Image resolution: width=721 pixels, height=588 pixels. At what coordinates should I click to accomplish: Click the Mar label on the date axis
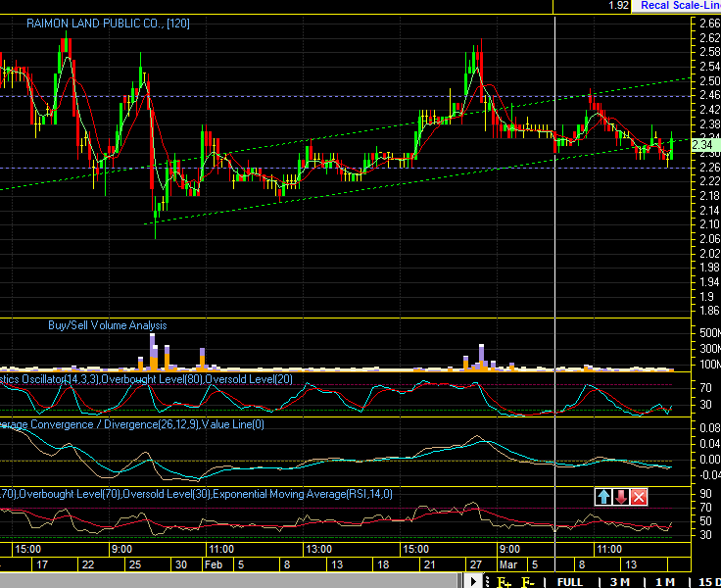(x=508, y=564)
